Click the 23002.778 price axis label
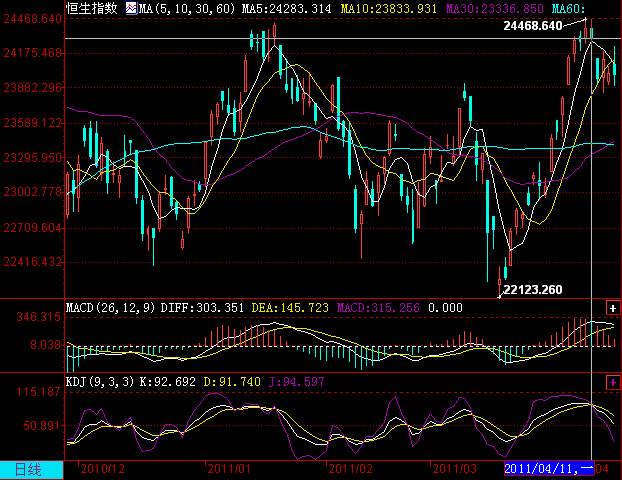The image size is (622, 480). pos(33,192)
